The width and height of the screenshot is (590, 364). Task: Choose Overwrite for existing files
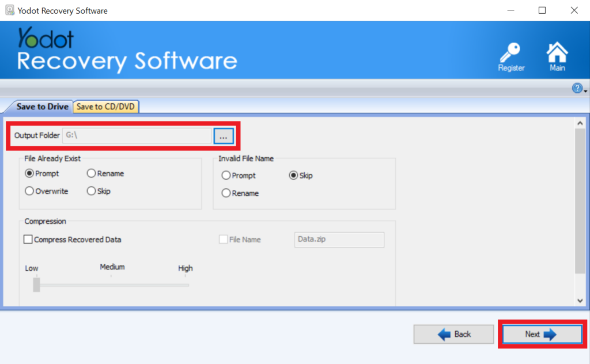(29, 191)
